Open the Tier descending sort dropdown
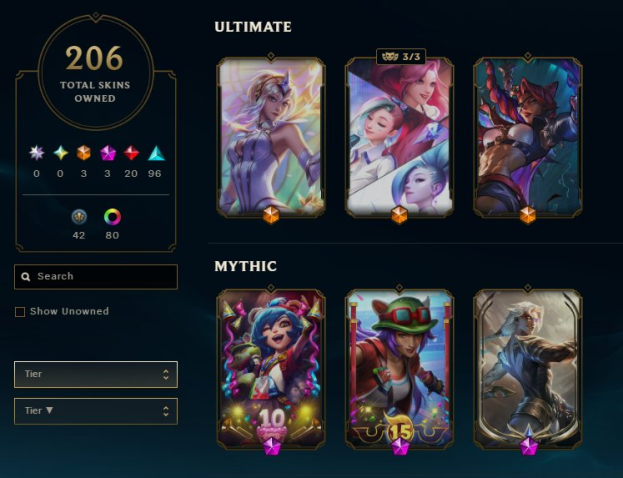Screen dimensions: 623x478 [96, 411]
